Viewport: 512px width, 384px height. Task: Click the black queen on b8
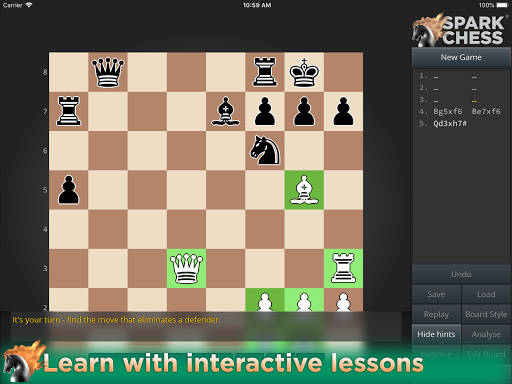pyautogui.click(x=108, y=72)
